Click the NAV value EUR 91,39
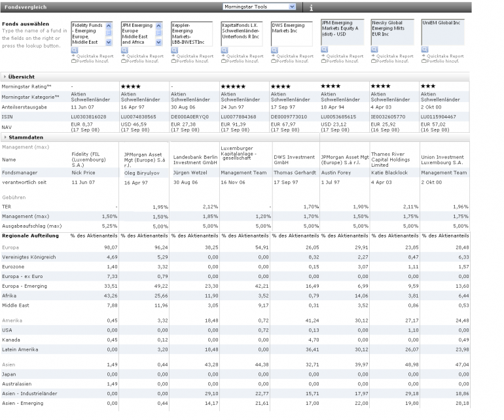The height and width of the screenshot is (420, 504). (x=234, y=124)
